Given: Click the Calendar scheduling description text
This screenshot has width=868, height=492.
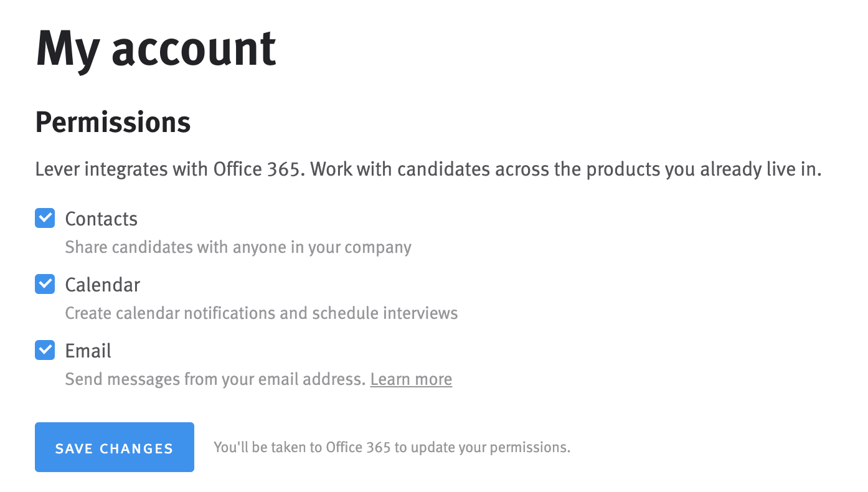Looking at the screenshot, I should [261, 313].
